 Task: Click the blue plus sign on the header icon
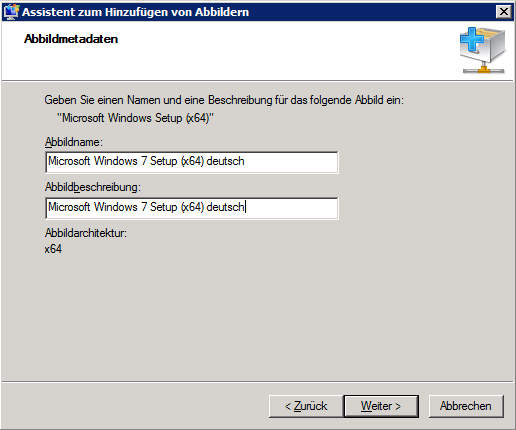point(472,39)
